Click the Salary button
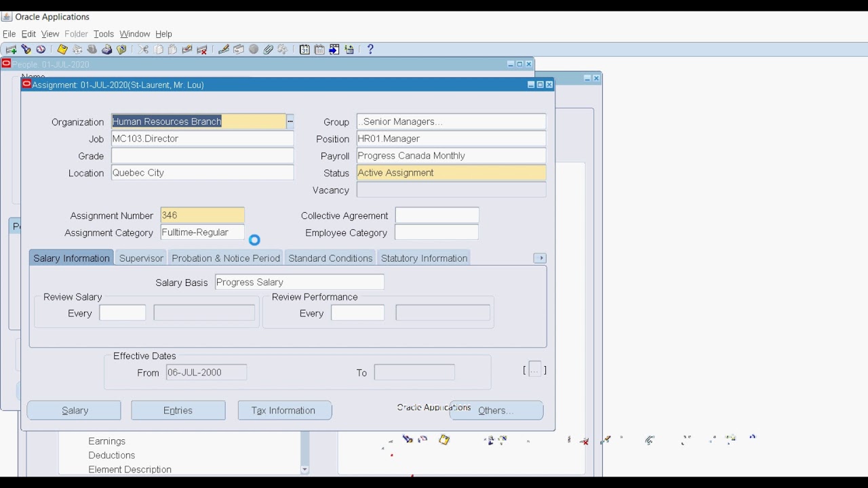 [x=75, y=411]
